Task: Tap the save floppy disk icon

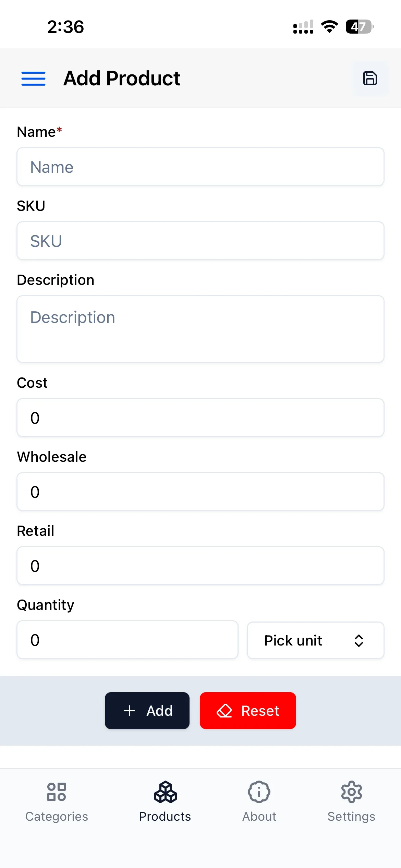Action: [x=370, y=78]
